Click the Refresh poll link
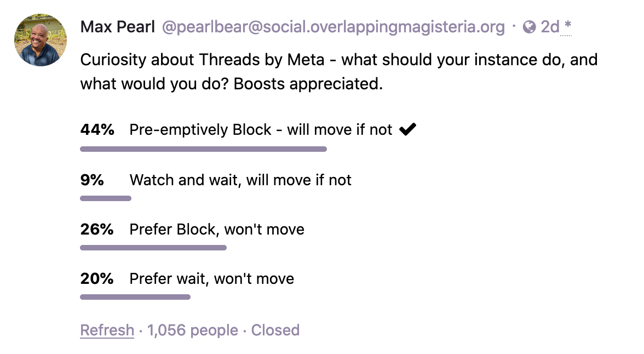This screenshot has height=354, width=644. (107, 330)
